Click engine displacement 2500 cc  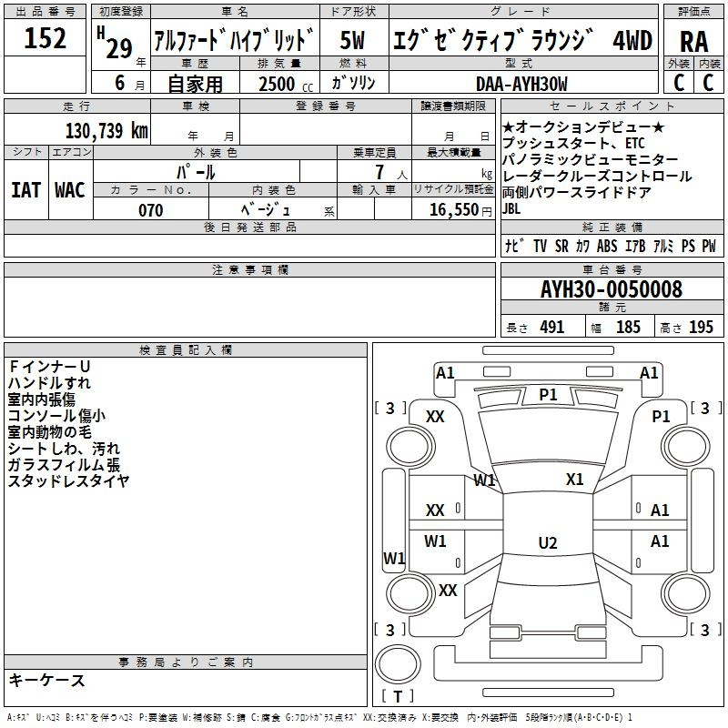[x=286, y=84]
